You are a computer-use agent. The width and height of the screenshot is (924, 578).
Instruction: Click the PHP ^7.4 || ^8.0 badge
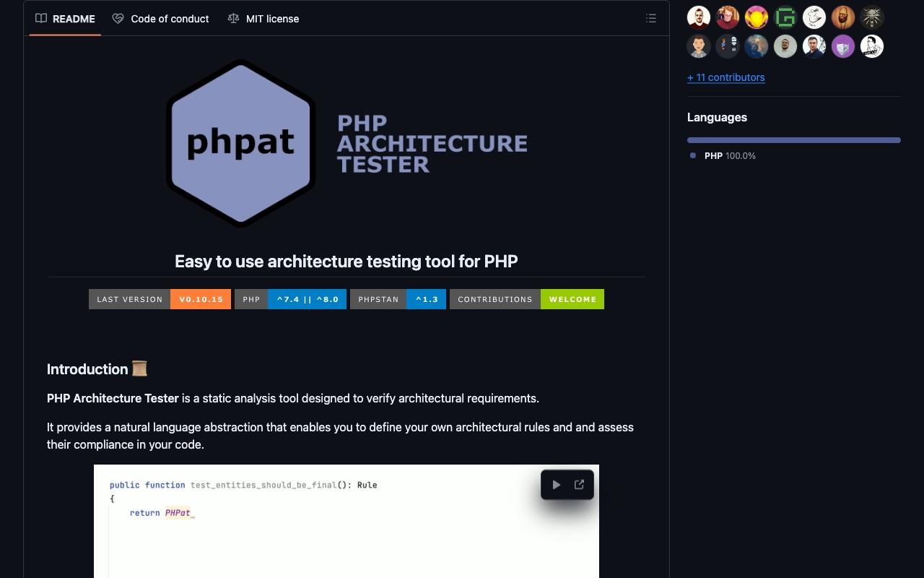click(x=290, y=299)
